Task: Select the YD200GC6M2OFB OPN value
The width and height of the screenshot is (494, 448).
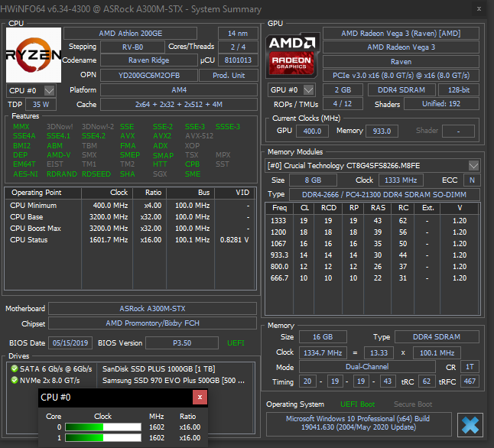Action: 149,76
